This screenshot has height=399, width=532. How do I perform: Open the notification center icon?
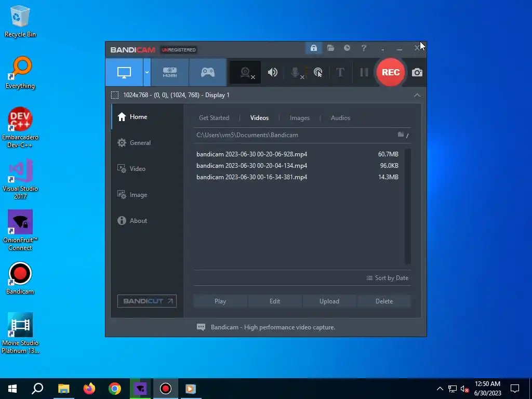pyautogui.click(x=515, y=389)
